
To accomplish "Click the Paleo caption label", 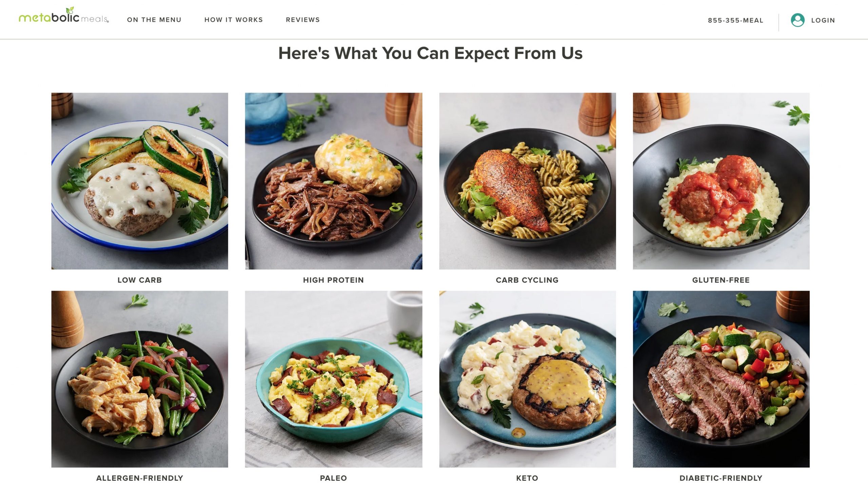I will (333, 478).
